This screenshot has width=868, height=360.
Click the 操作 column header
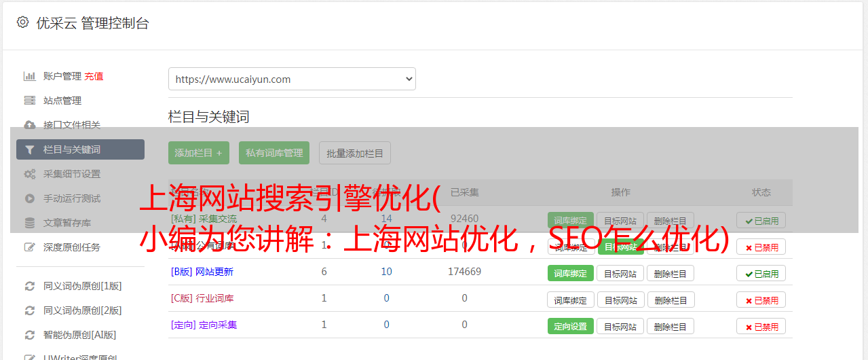[x=620, y=192]
